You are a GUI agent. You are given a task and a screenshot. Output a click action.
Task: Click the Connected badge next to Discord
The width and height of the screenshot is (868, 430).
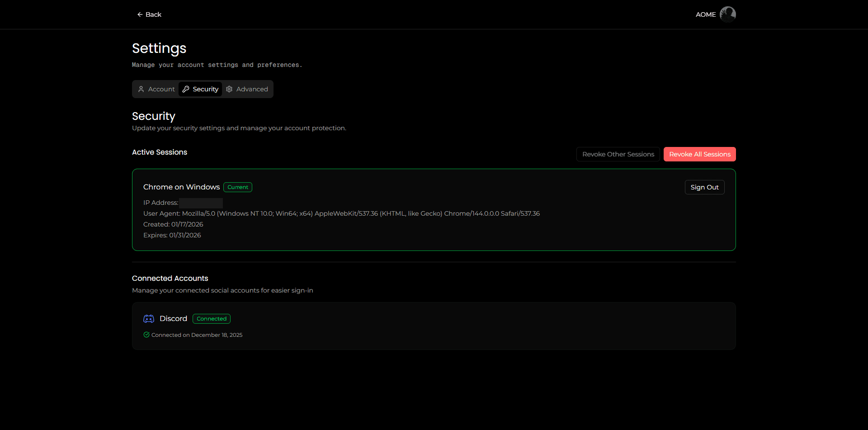[x=211, y=318]
